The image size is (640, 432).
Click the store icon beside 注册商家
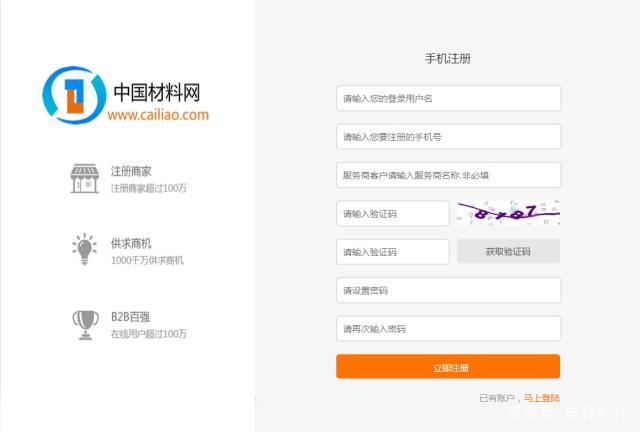click(84, 179)
